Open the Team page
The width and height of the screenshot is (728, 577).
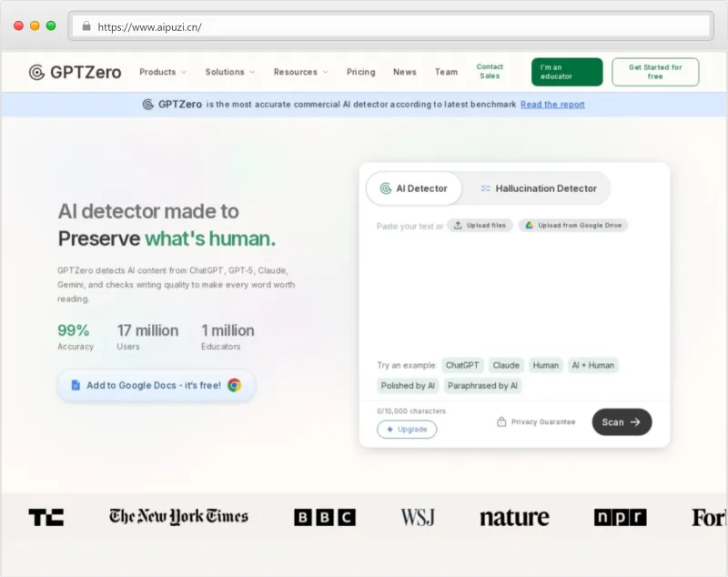pos(446,72)
